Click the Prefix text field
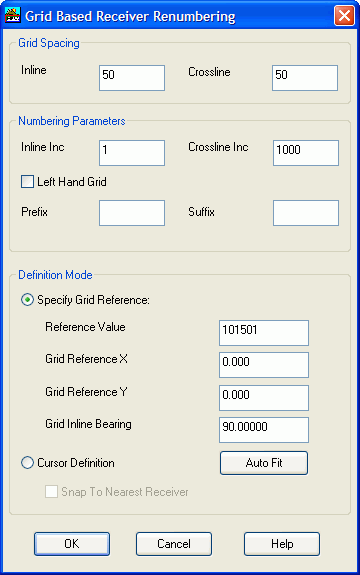The height and width of the screenshot is (575, 360). (132, 213)
